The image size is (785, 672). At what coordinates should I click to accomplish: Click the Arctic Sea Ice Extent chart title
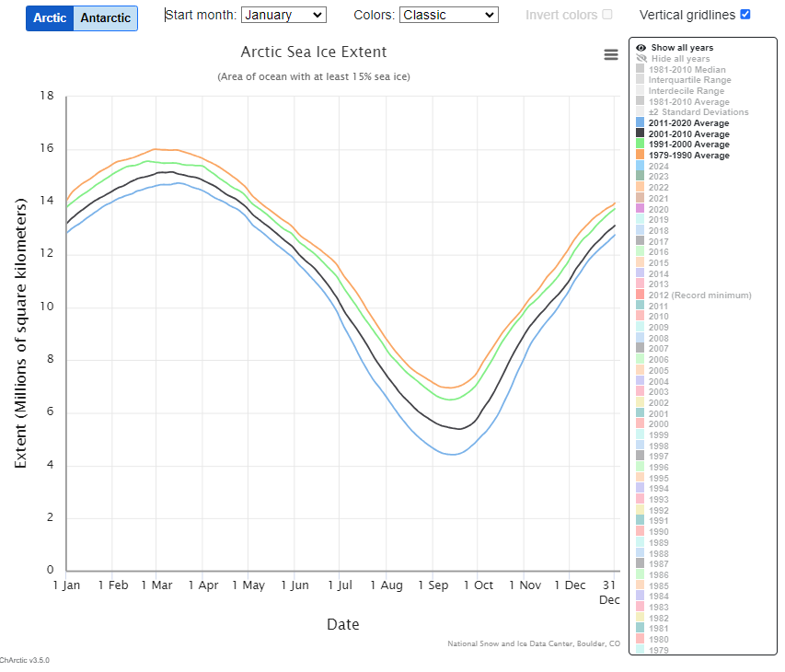pos(314,52)
